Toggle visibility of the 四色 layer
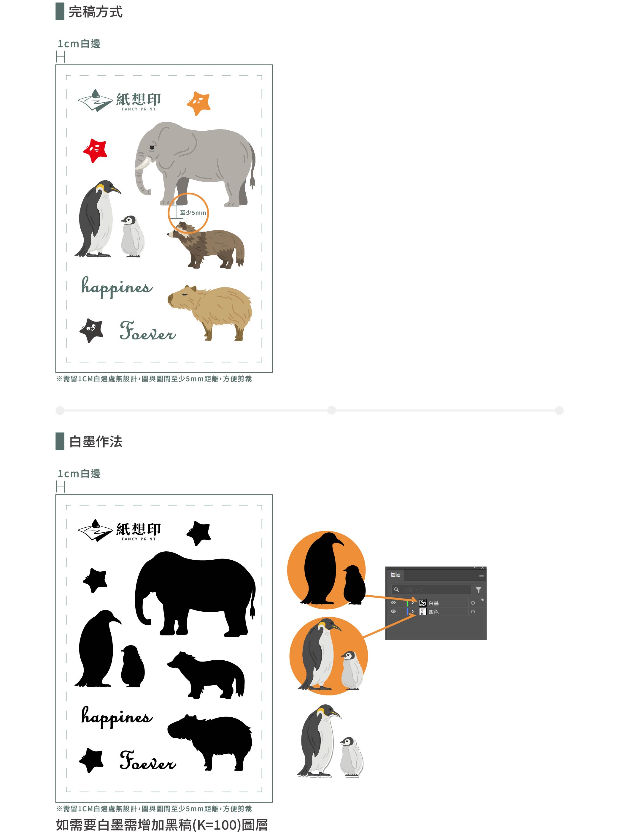The image size is (618, 840). 393,611
